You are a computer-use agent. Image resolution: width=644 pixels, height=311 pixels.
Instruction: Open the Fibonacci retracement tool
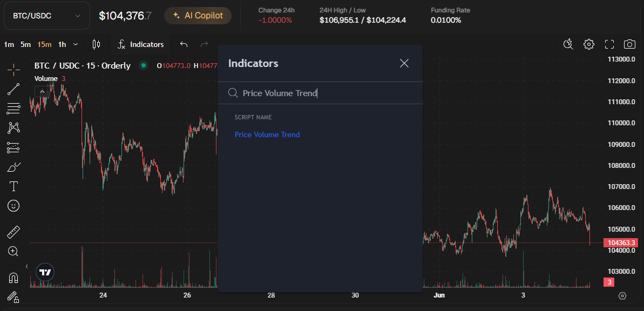click(13, 109)
